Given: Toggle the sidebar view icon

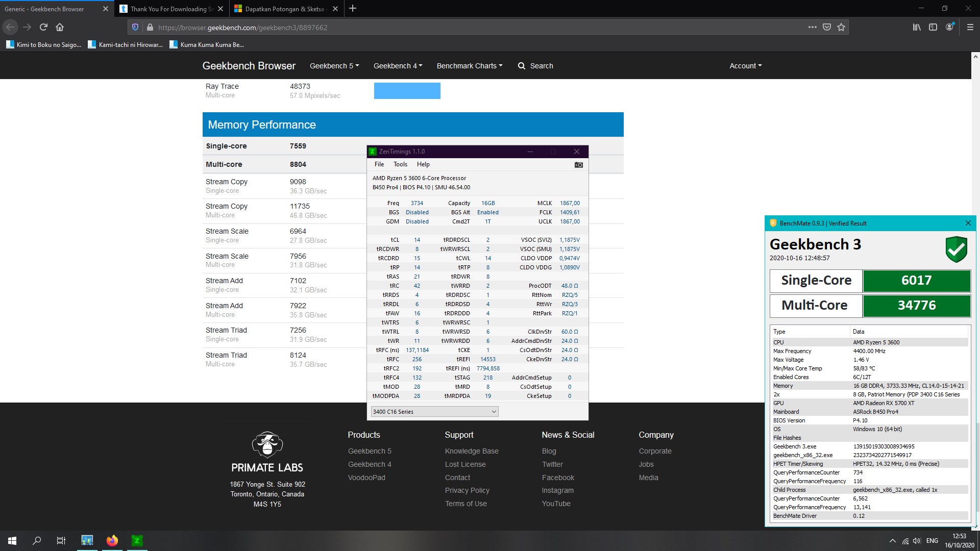Looking at the screenshot, I should (x=933, y=27).
